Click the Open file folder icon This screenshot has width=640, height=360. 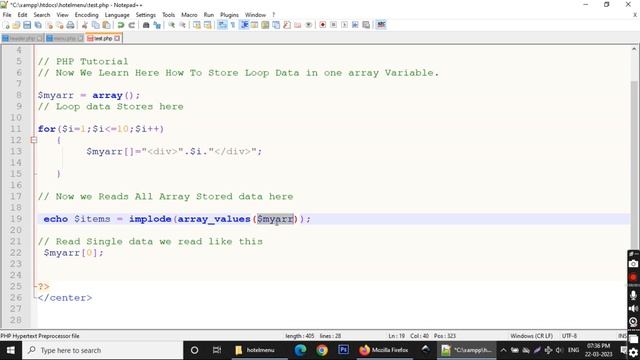16,25
